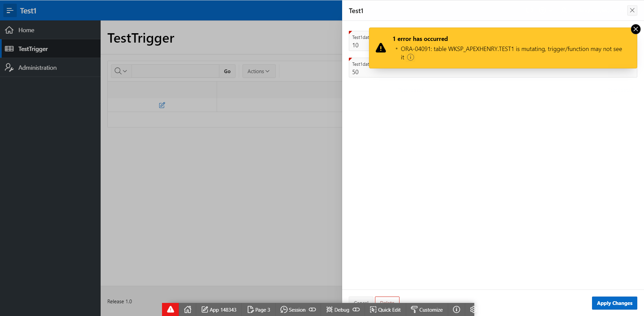Open the Customize theme roller
The image size is (644, 316).
(x=426, y=310)
